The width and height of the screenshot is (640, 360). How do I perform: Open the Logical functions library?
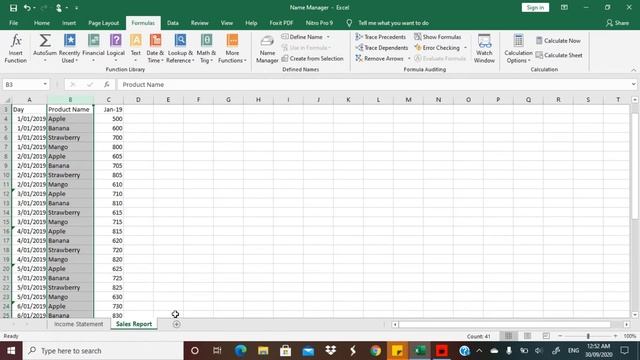click(116, 48)
